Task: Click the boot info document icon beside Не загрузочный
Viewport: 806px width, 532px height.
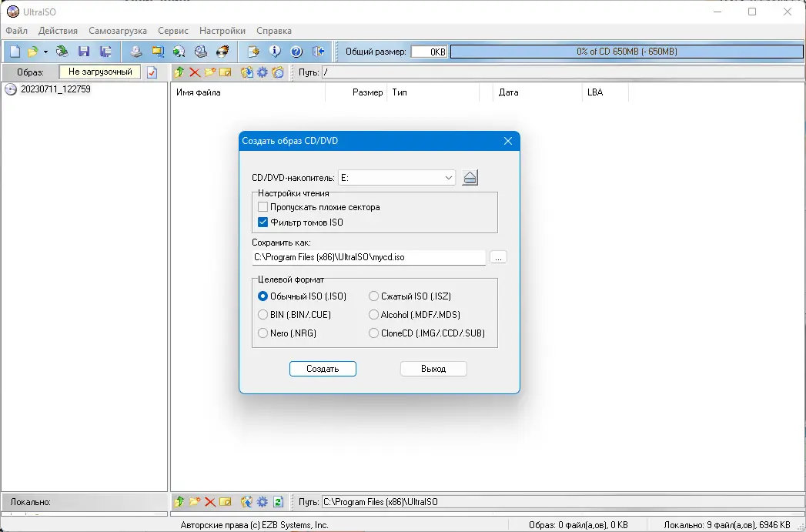Action: tap(152, 72)
